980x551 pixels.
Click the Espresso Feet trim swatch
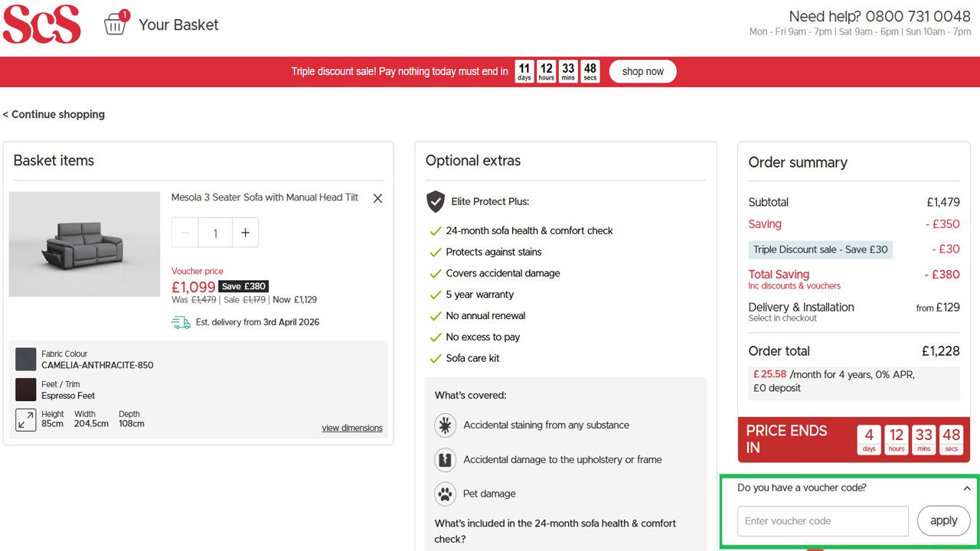[x=26, y=390]
